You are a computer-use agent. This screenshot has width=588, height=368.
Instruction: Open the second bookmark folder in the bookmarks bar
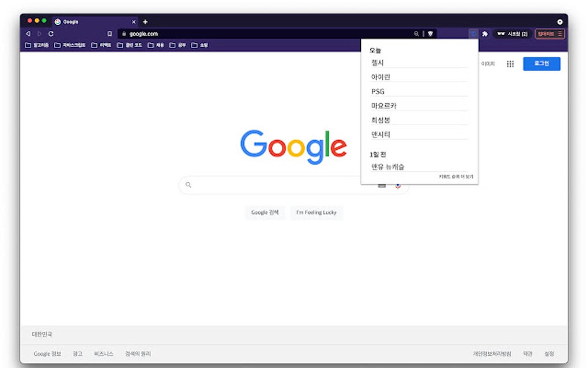[x=70, y=45]
